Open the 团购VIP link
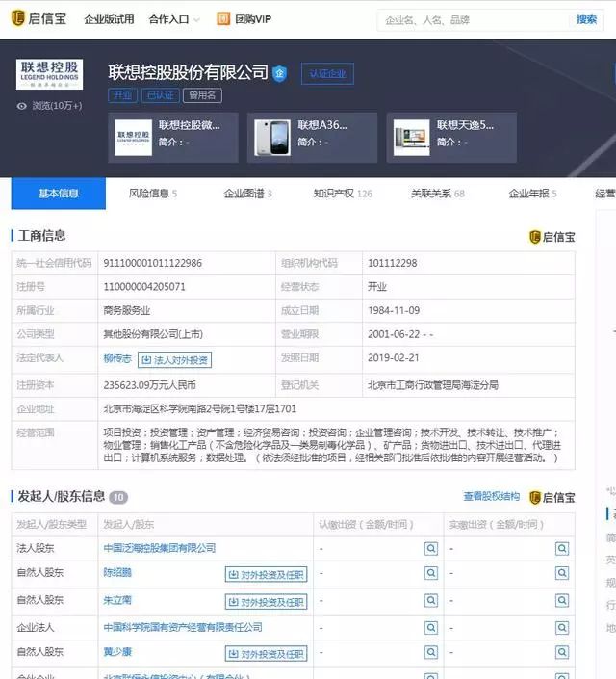616x679 pixels. (253, 19)
